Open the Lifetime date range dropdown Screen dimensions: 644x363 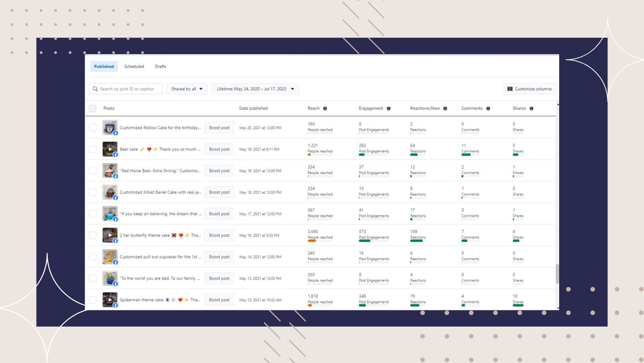tap(255, 89)
